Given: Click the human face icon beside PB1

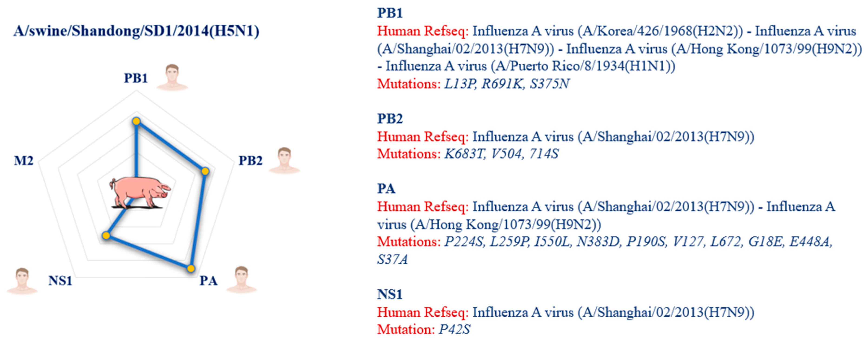Looking at the screenshot, I should pyautogui.click(x=172, y=77).
